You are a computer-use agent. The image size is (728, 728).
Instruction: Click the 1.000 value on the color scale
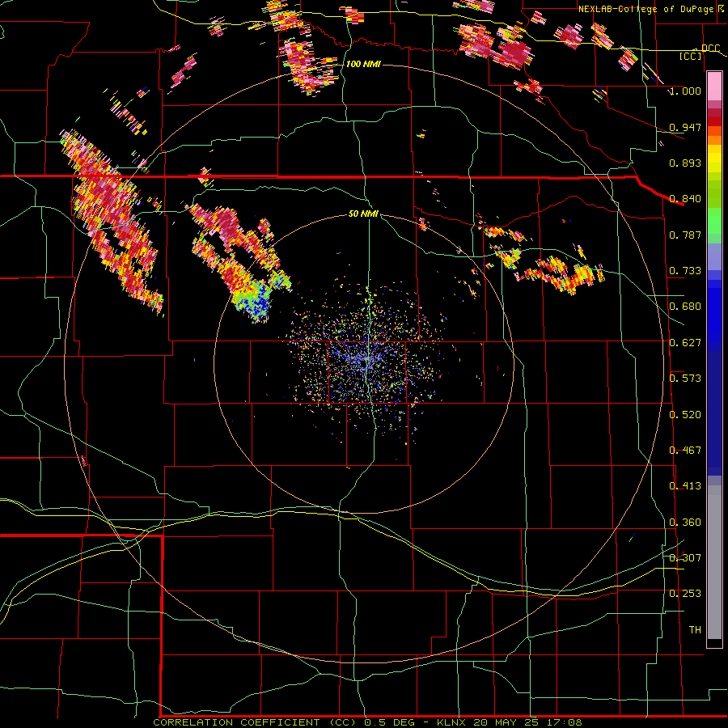[685, 91]
